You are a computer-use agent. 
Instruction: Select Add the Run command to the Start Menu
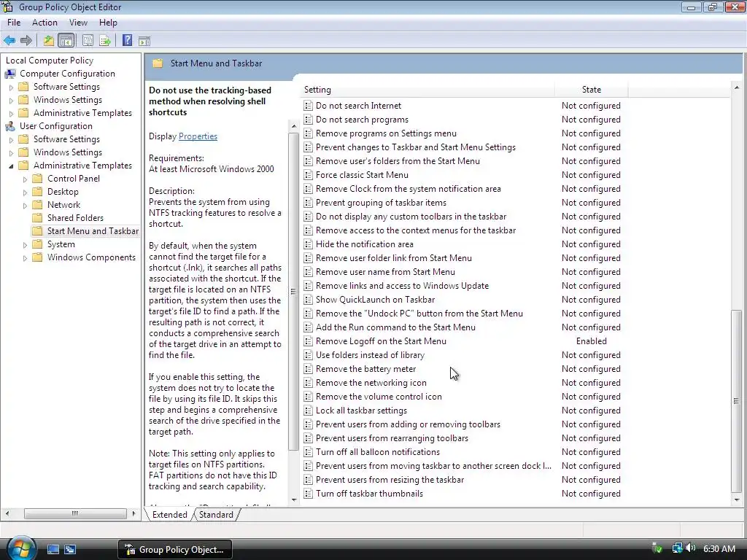(x=395, y=327)
